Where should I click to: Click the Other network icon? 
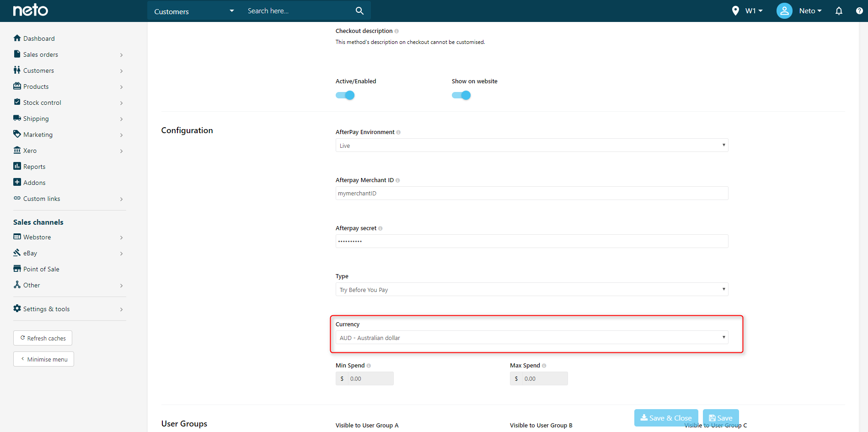[x=17, y=285]
